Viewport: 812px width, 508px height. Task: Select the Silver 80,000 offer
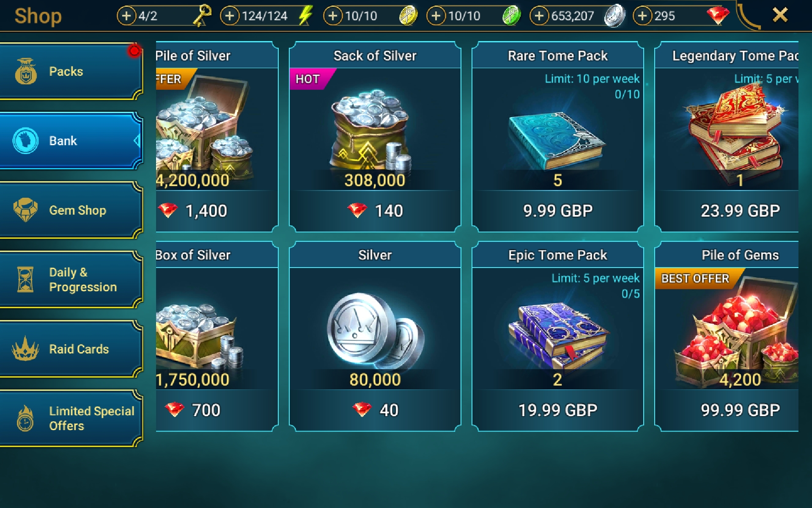375,336
